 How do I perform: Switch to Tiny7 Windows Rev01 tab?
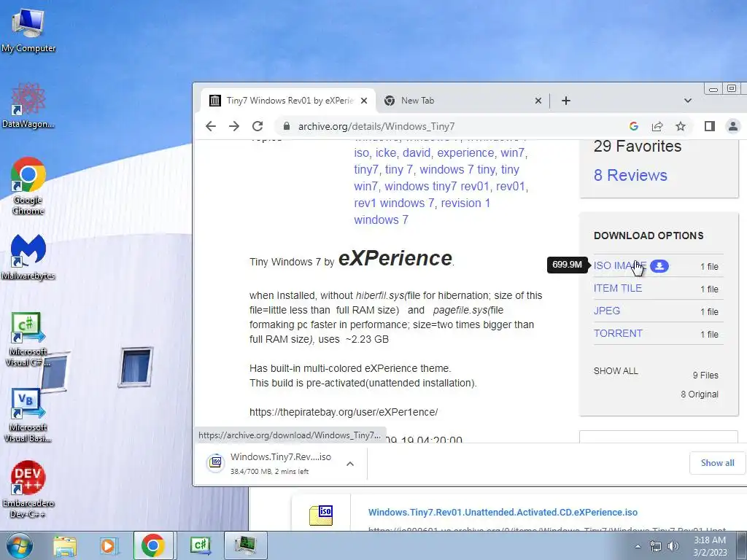287,101
